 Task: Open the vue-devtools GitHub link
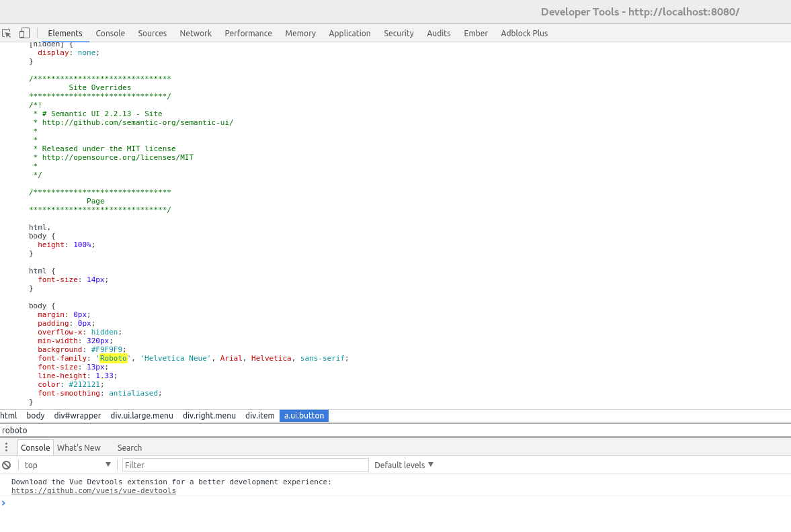(x=94, y=490)
